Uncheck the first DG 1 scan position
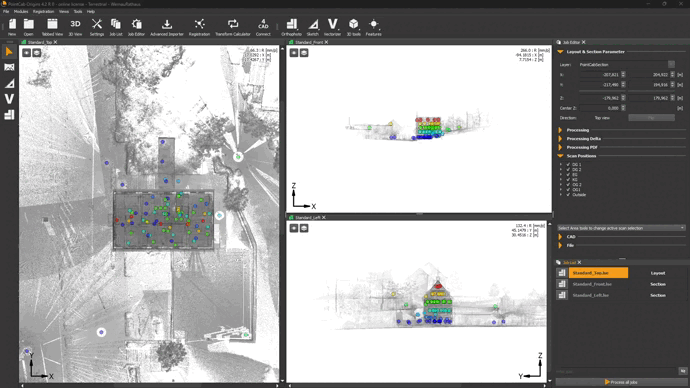 [568, 165]
